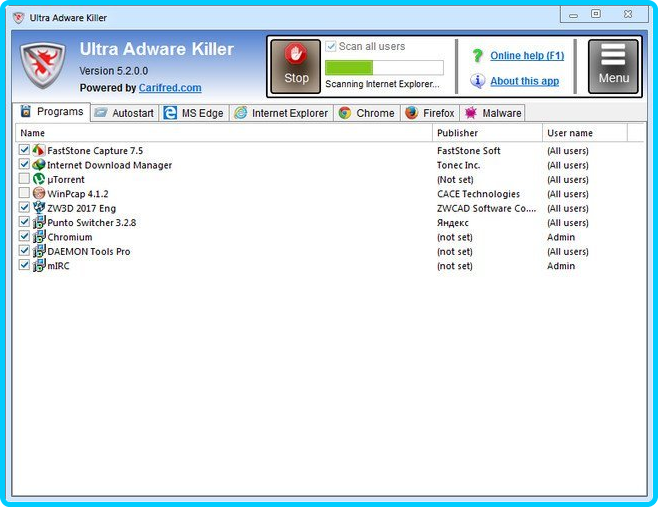Click the (Not set) publisher of µTorrent
The image size is (658, 507).
pyautogui.click(x=455, y=180)
